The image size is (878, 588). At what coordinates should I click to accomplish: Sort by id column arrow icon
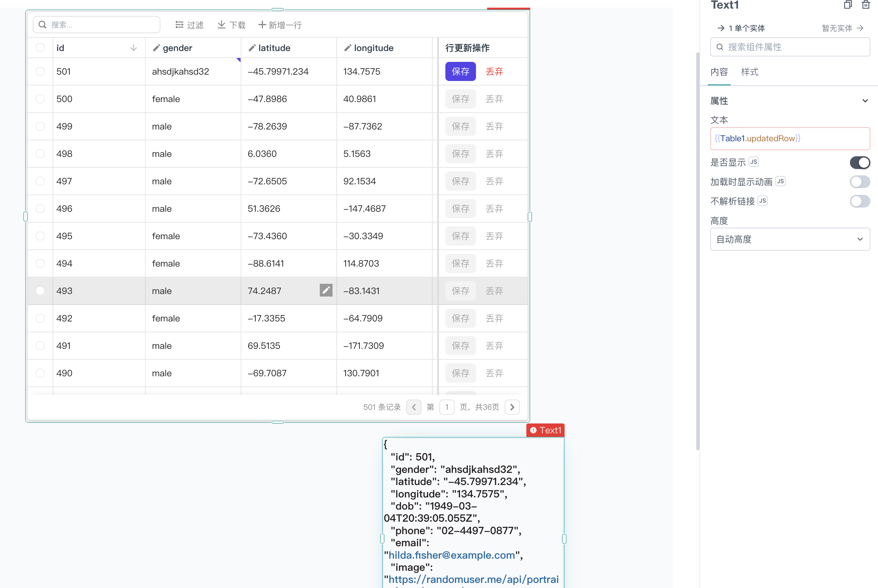tap(134, 48)
